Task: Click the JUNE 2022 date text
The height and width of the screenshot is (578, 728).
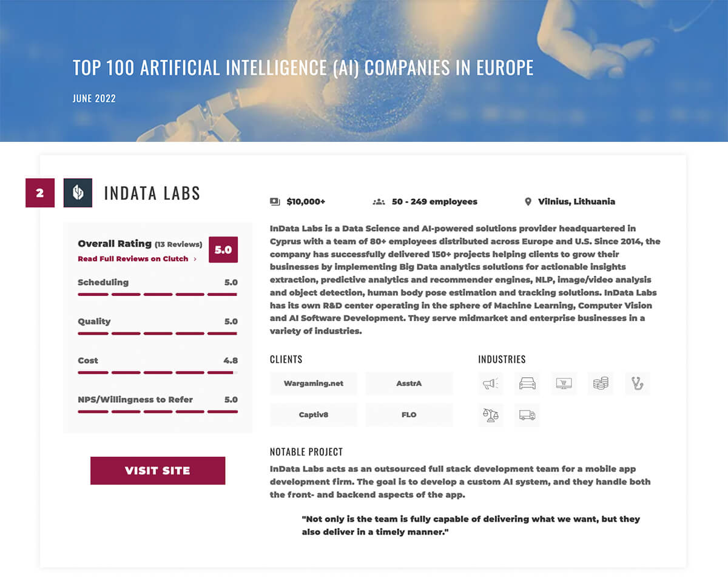Action: pos(94,98)
